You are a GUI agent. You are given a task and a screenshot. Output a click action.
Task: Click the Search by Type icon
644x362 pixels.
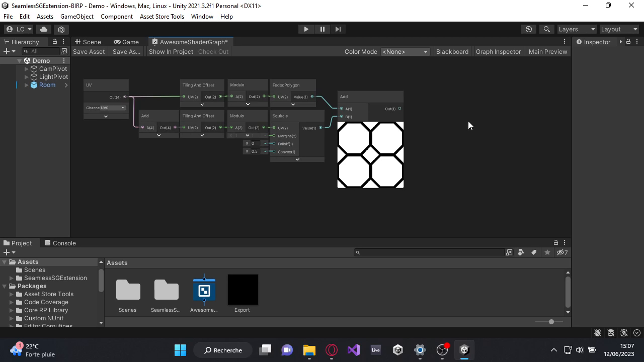coord(521,252)
